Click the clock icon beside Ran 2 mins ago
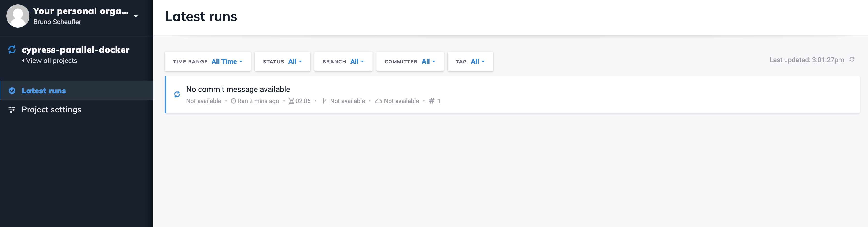Viewport: 868px width, 227px height. click(x=233, y=101)
